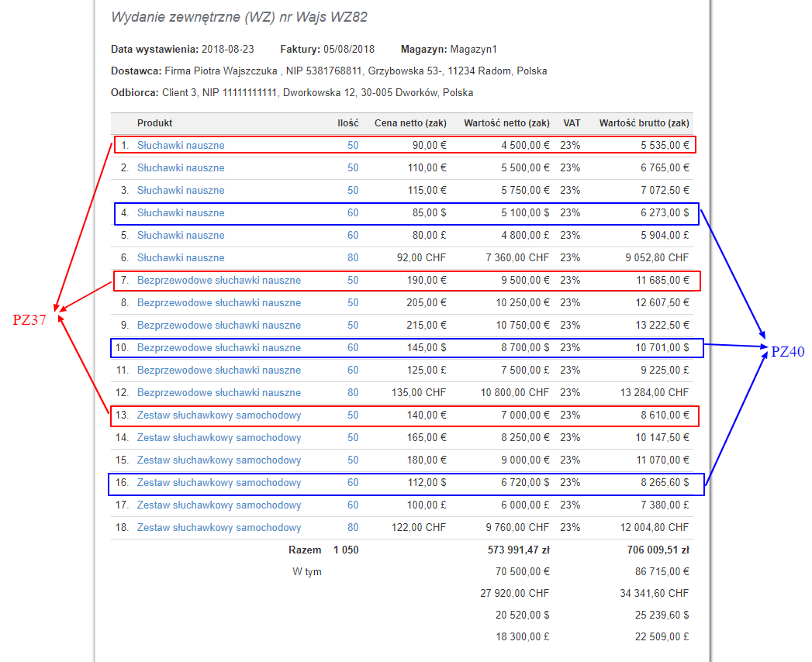Click the red PZ37 annotation label
812x662 pixels.
coord(29,320)
